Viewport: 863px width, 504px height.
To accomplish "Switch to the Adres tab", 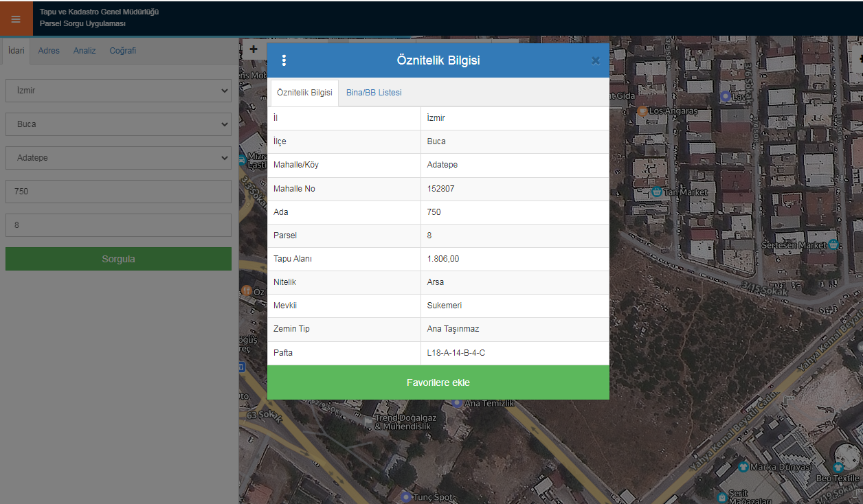I will pyautogui.click(x=49, y=51).
